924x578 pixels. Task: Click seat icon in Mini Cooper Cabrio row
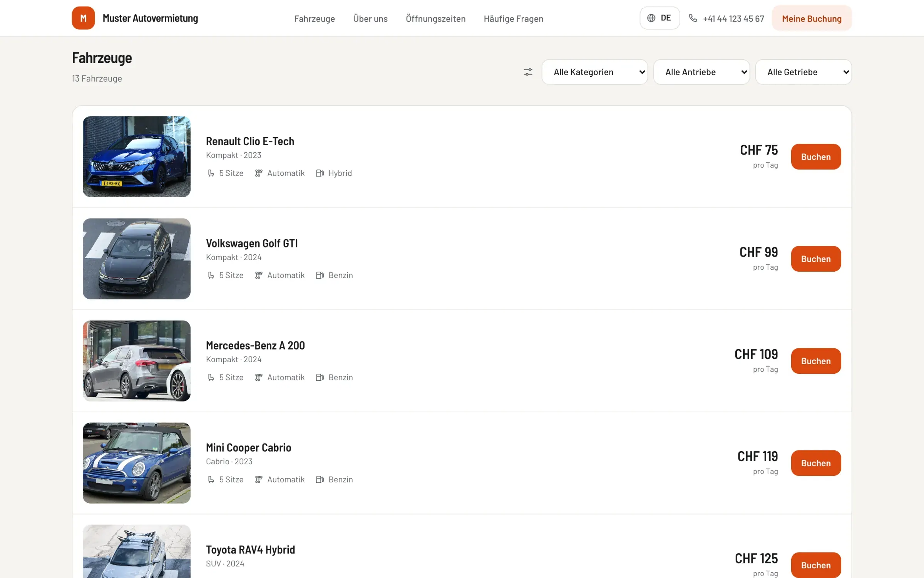[211, 480]
